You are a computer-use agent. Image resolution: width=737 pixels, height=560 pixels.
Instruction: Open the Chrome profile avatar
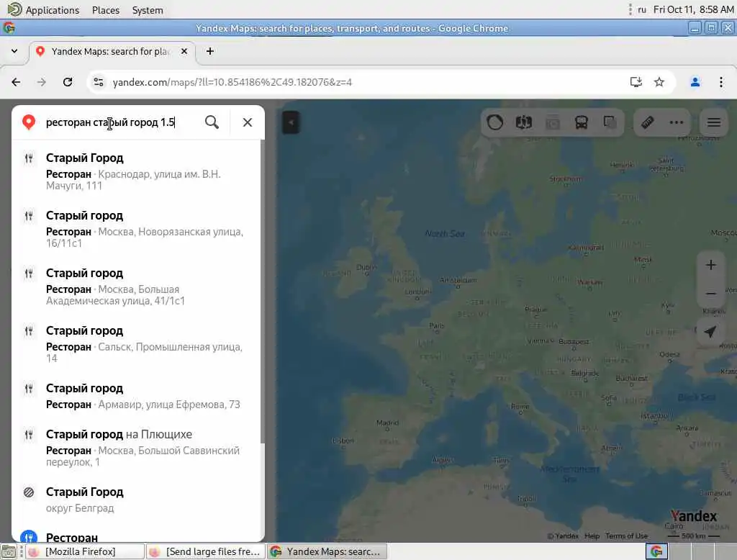pos(695,82)
